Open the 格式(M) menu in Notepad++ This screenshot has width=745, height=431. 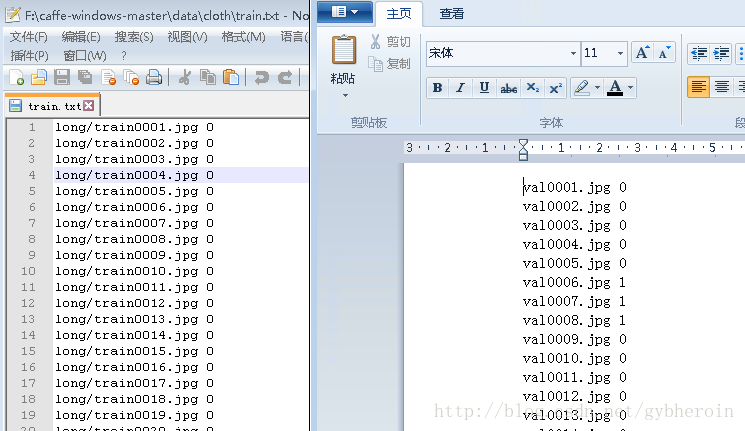coord(243,37)
